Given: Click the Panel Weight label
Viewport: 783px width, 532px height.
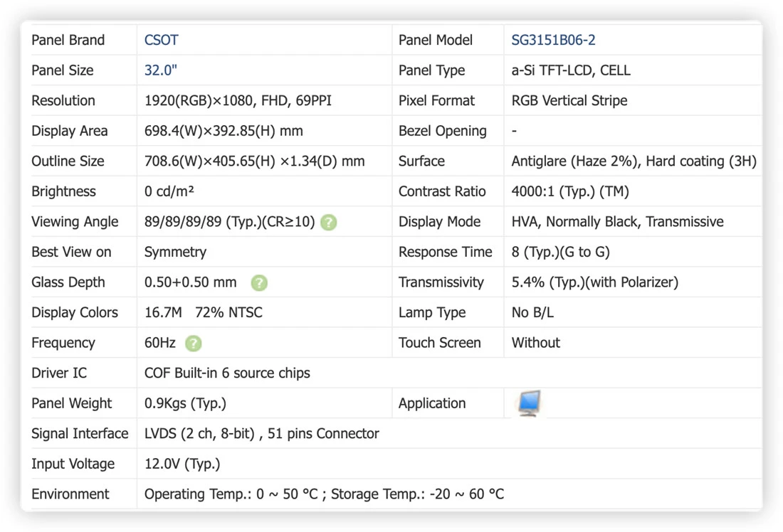Looking at the screenshot, I should [72, 403].
